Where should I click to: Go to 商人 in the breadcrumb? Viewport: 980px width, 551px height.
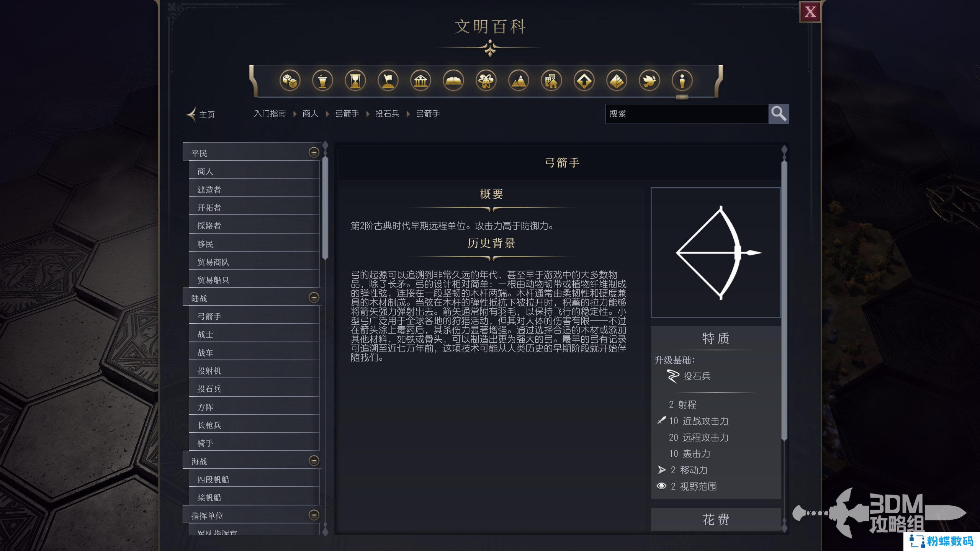tap(310, 114)
